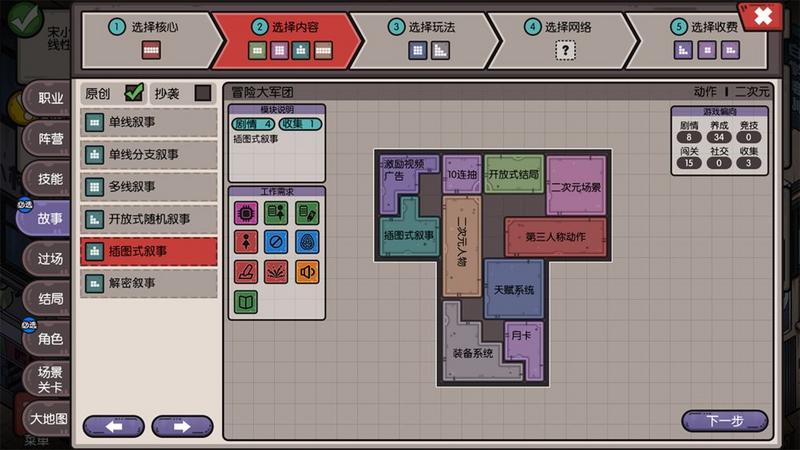Click the blue prohibited circle icon

(x=277, y=241)
